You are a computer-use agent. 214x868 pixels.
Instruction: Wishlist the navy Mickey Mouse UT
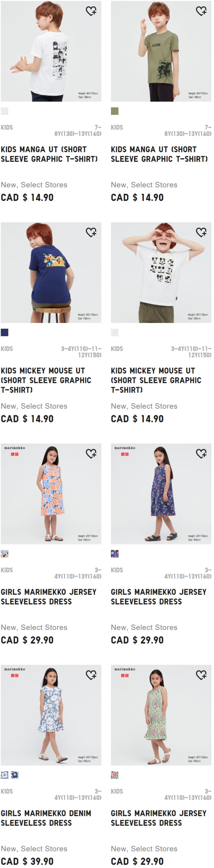(x=91, y=232)
